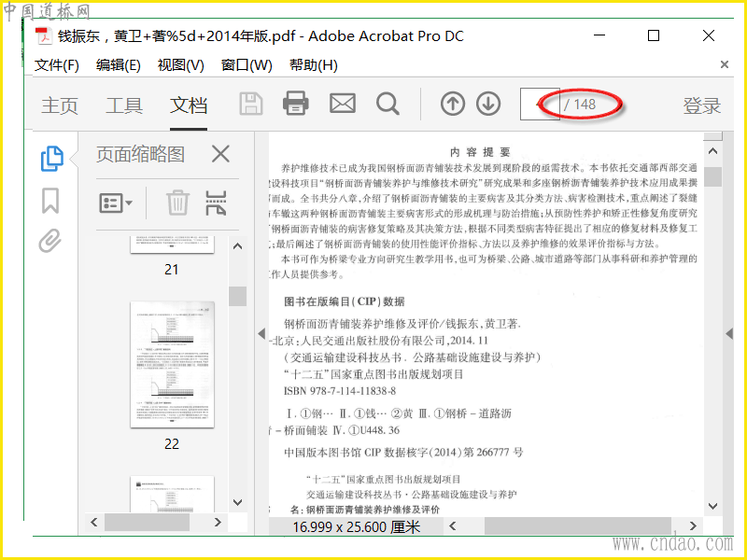The height and width of the screenshot is (560, 747).
Task: Go to next page arrow
Action: [x=488, y=104]
